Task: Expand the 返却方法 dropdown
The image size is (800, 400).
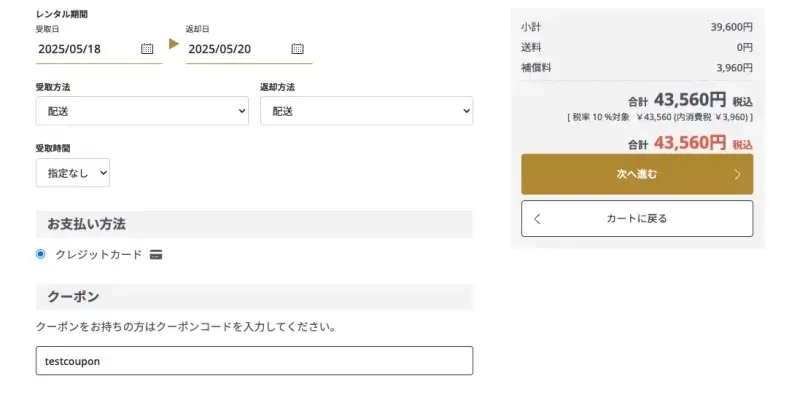Action: coord(366,111)
